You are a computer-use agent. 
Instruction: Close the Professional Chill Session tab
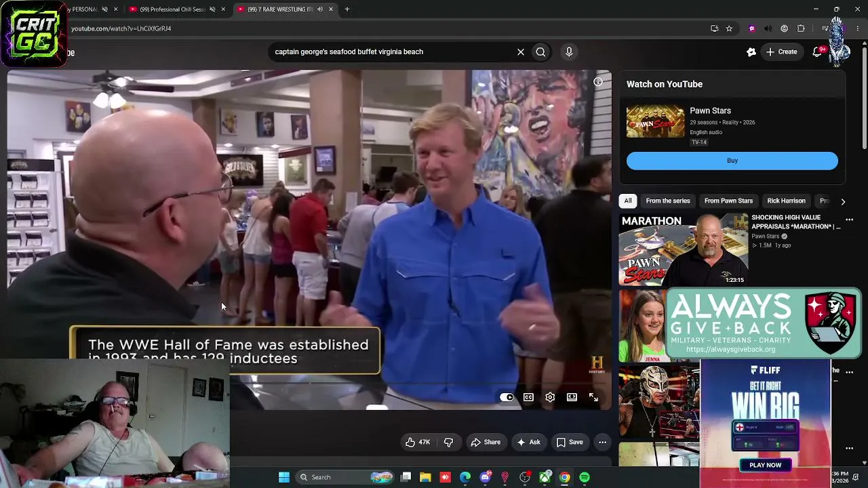tap(223, 9)
